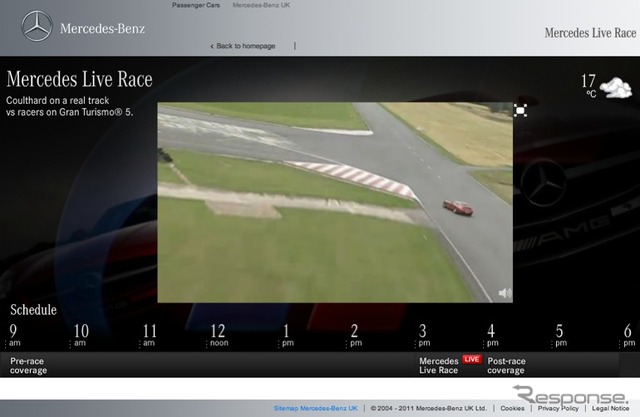Screen dimensions: 640x417
Task: Click the Mercedes-Benz wordmark
Action: (x=102, y=29)
